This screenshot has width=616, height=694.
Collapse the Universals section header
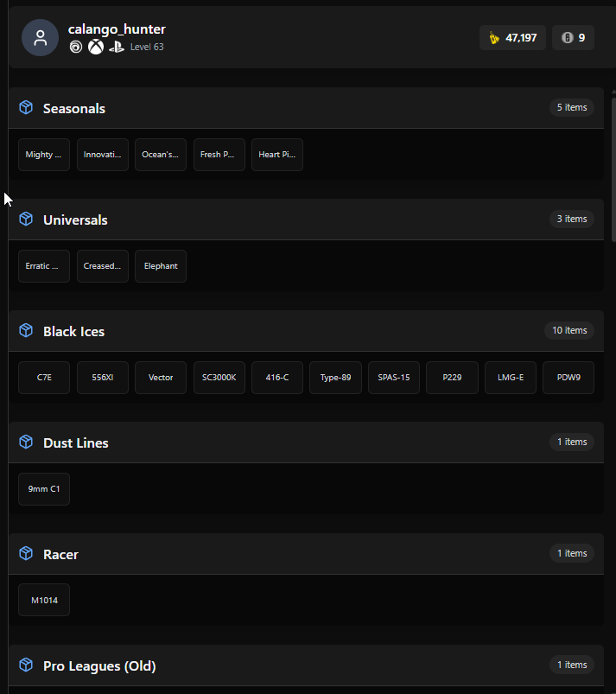306,220
